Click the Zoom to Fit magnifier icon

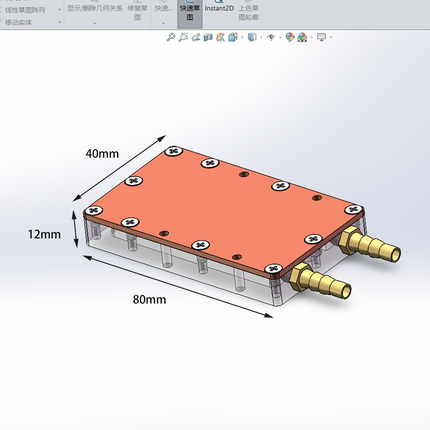coord(171,37)
